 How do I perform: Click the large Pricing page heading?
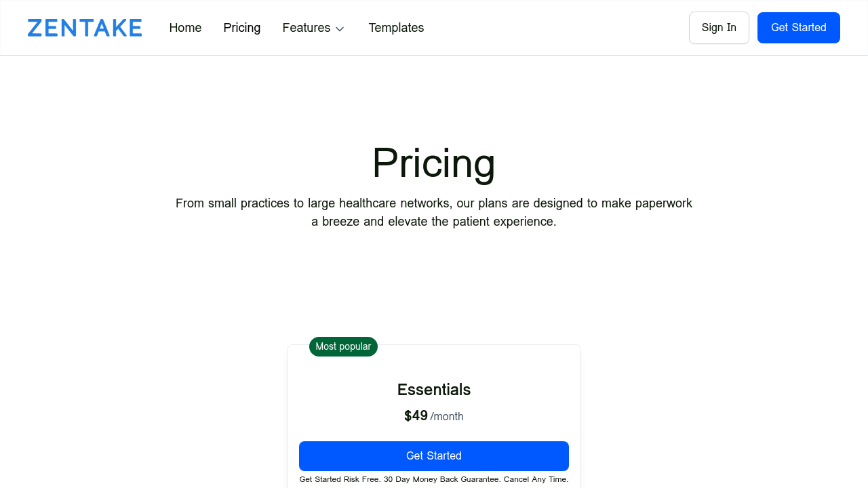[434, 163]
